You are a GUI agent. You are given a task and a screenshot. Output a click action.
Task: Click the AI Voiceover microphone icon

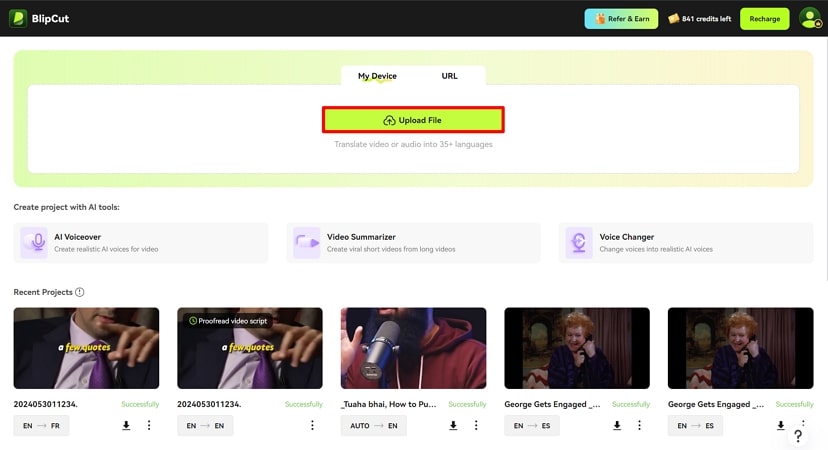pos(34,242)
